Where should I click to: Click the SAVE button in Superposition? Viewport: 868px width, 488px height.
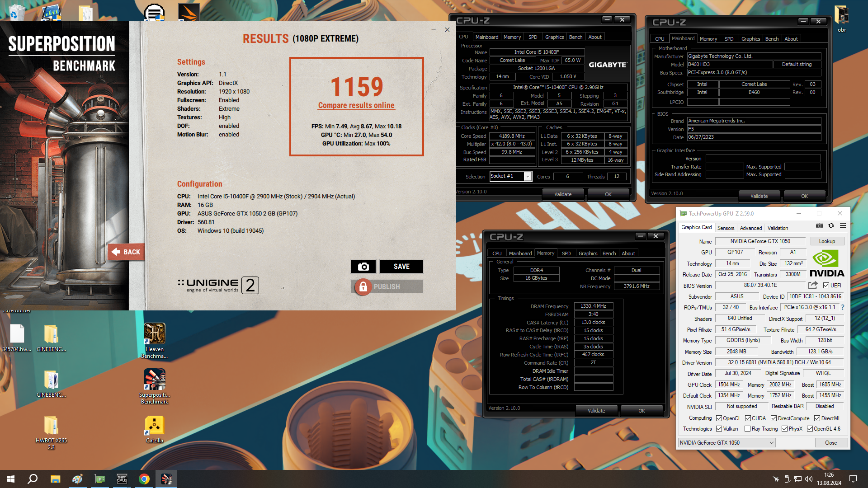tap(401, 267)
